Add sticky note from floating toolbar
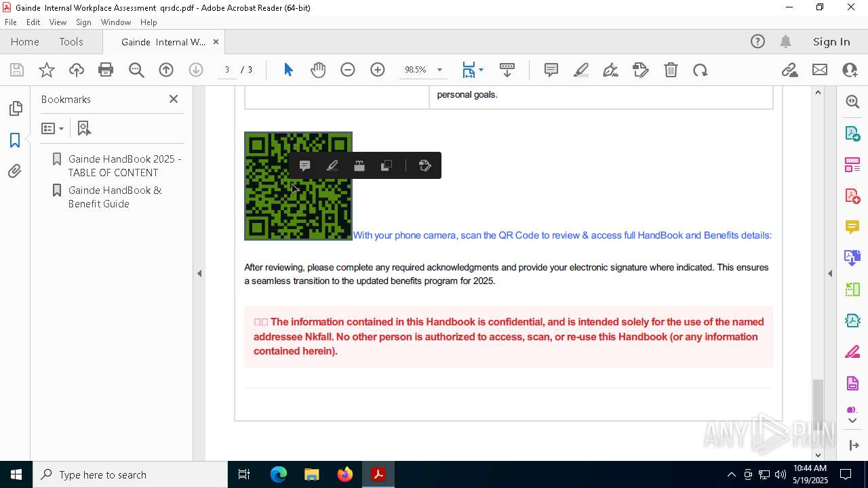The image size is (868, 488). (x=305, y=165)
